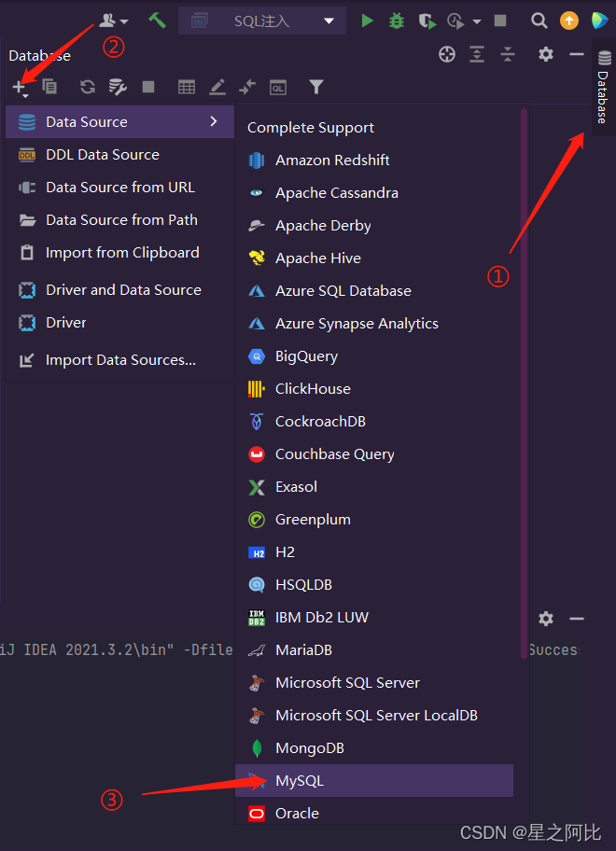616x851 pixels.
Task: Select Couchbase Query data source
Action: point(374,454)
